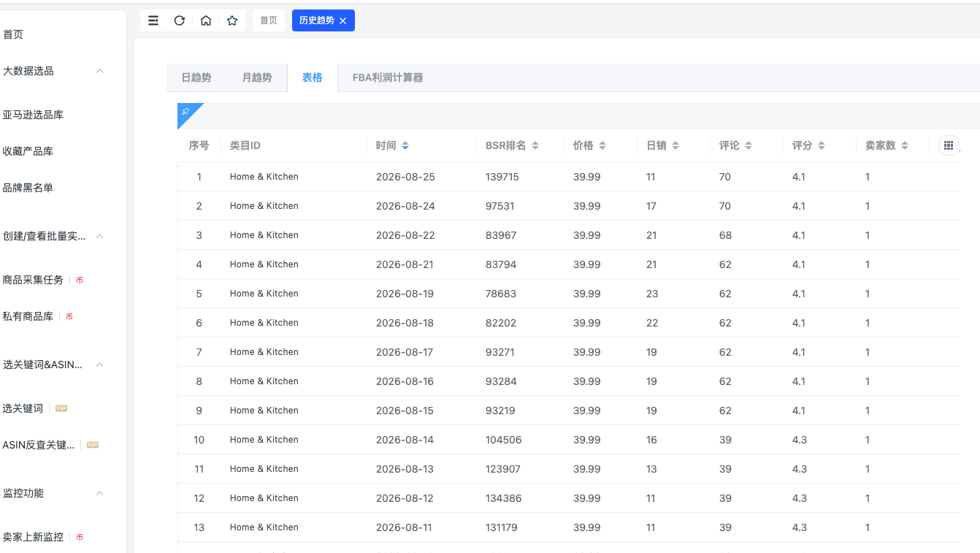Sort table by BSR排名 arrows
The width and height of the screenshot is (980, 553).
535,145
